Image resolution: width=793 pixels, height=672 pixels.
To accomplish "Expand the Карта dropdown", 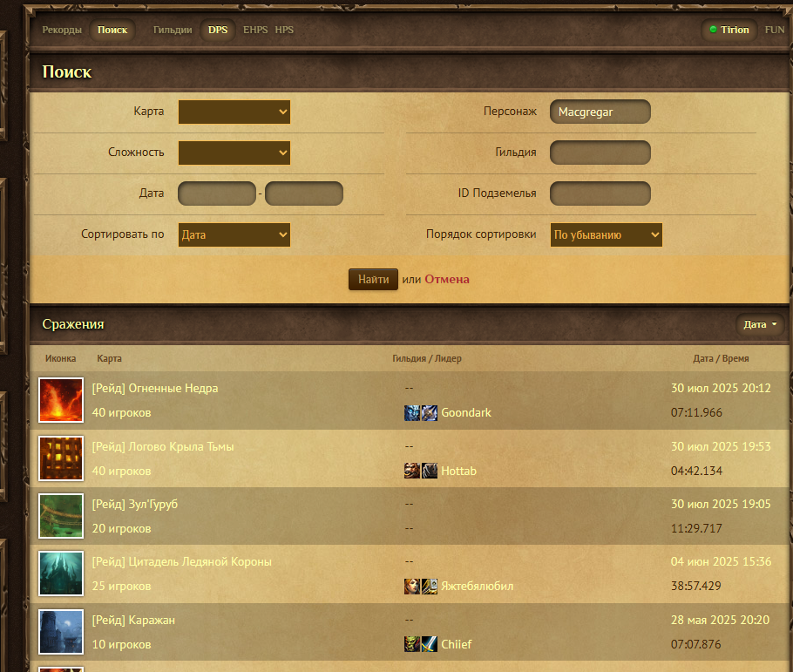I will pos(234,112).
